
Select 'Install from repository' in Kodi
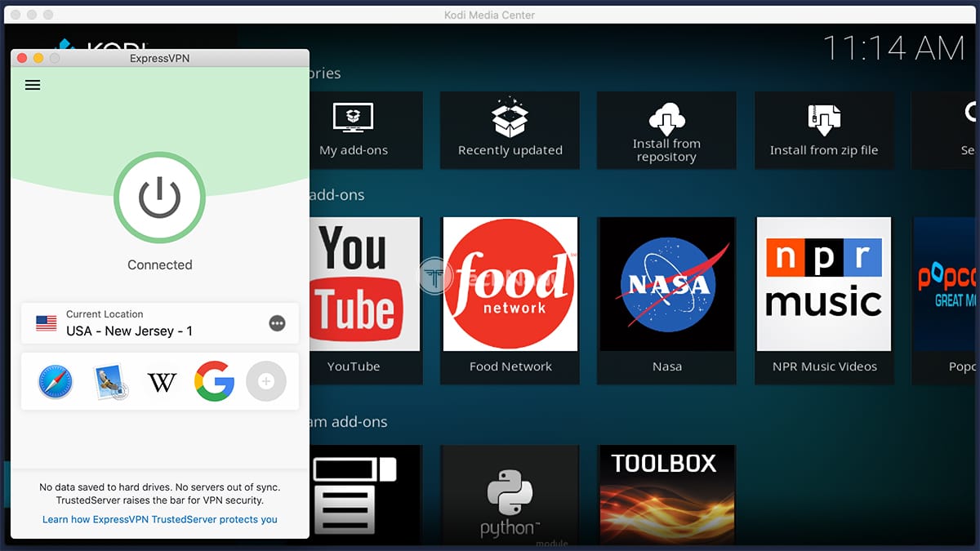point(666,131)
